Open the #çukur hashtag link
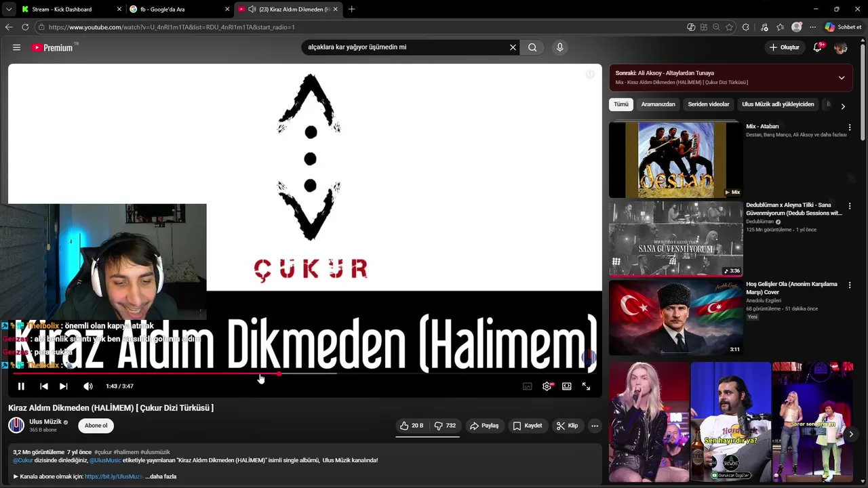Screen dimensions: 868x488 point(103,452)
